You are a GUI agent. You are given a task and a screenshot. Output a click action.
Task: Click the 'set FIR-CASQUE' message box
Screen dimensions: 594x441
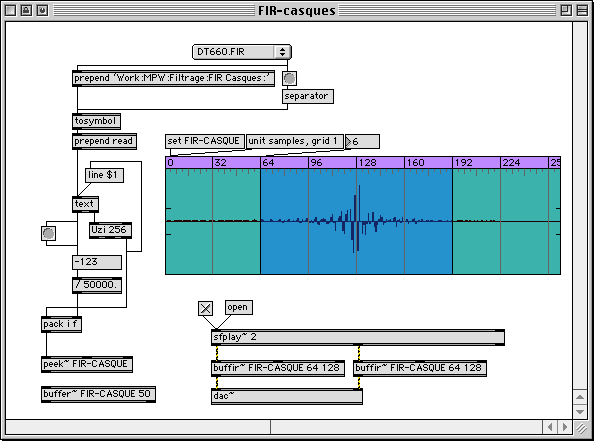205,141
